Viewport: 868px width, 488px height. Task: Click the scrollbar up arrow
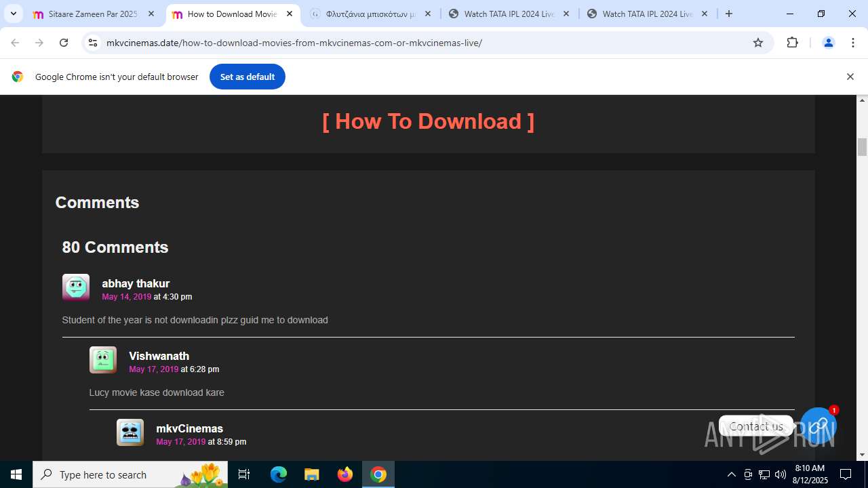863,100
